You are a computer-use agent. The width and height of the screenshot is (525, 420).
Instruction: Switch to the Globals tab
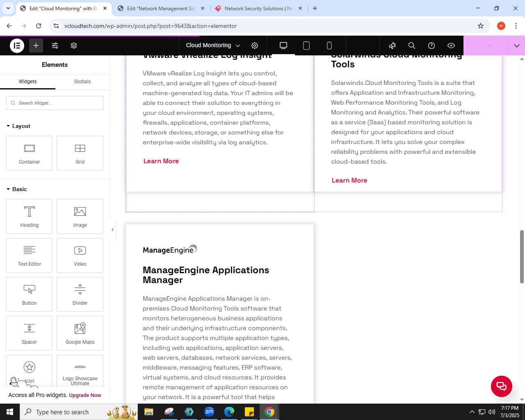click(82, 82)
